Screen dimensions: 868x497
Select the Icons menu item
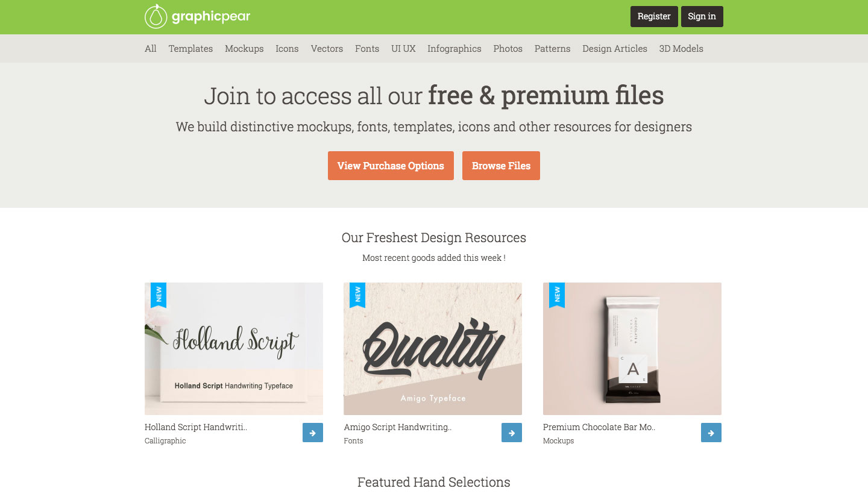287,49
